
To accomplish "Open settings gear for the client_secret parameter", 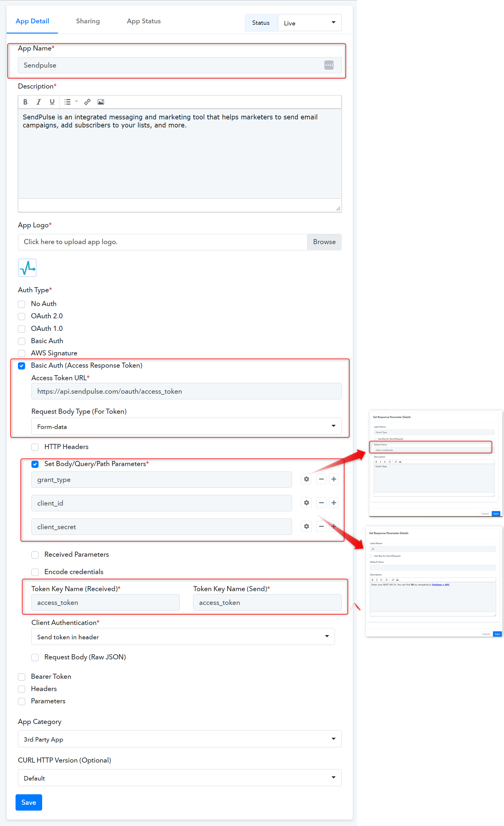I will 306,526.
